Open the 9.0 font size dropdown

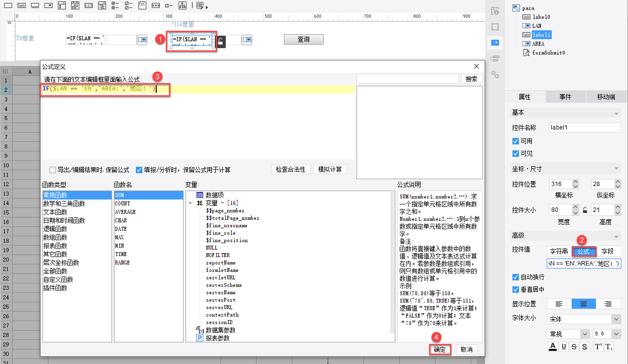pos(616,334)
